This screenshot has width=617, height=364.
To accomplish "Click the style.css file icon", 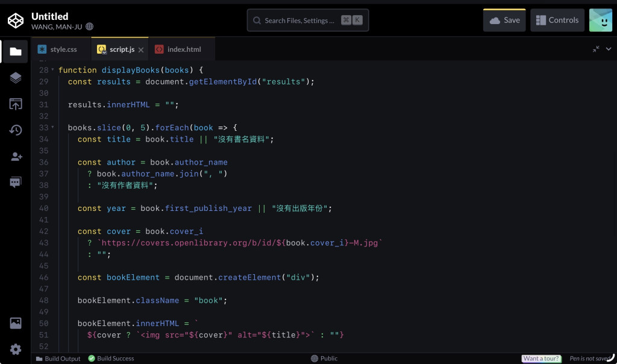I will point(42,49).
